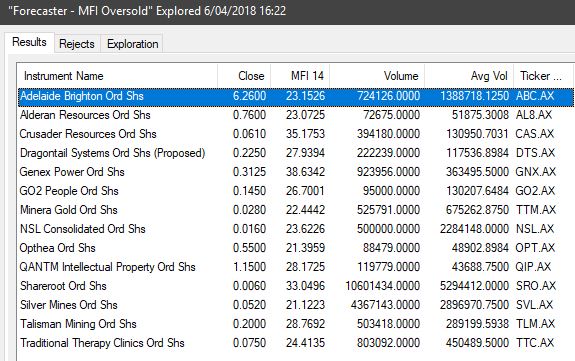
Task: Sort by Ticker column header
Action: tap(543, 76)
